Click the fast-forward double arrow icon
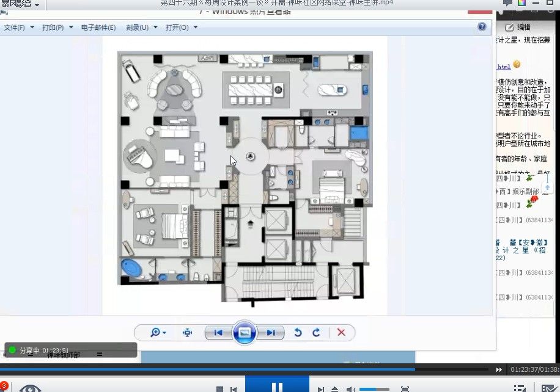Viewport: 560px width, 392px height. tap(499, 370)
